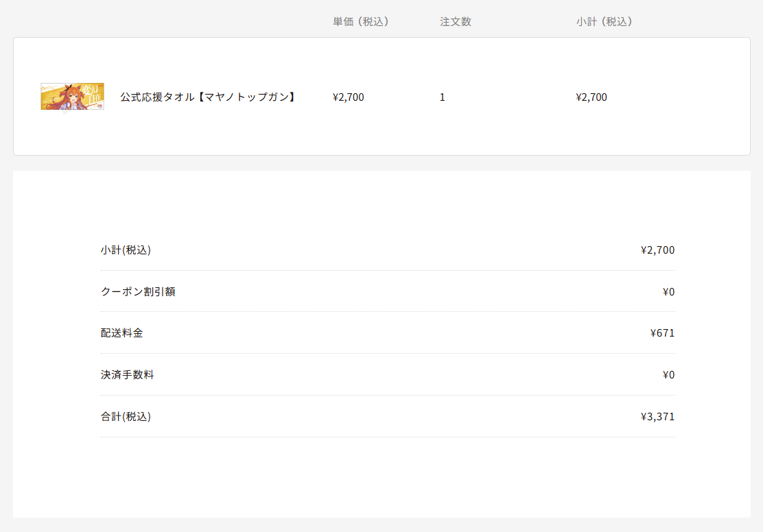Click the 単価（税込） column header
This screenshot has height=532, width=763.
click(x=361, y=21)
